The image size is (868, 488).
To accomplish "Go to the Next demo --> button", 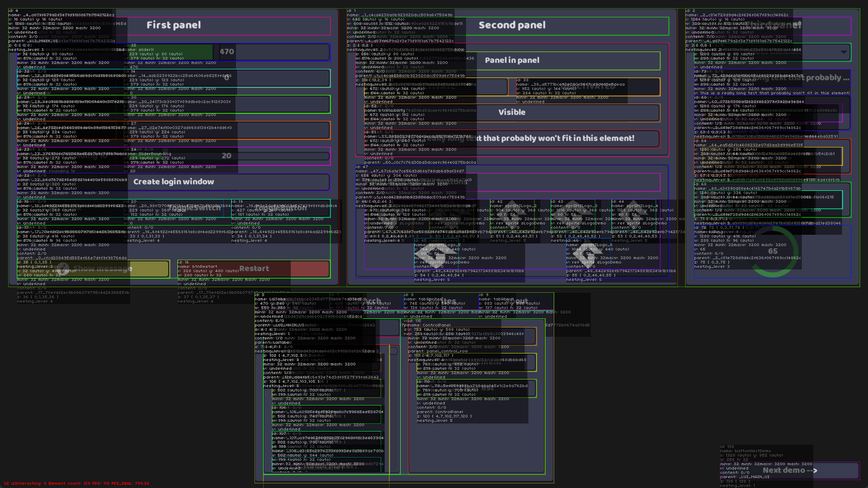I will 790,471.
